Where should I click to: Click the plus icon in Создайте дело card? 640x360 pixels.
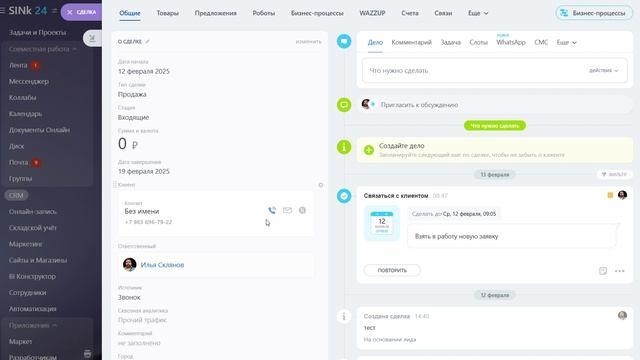[x=369, y=150]
